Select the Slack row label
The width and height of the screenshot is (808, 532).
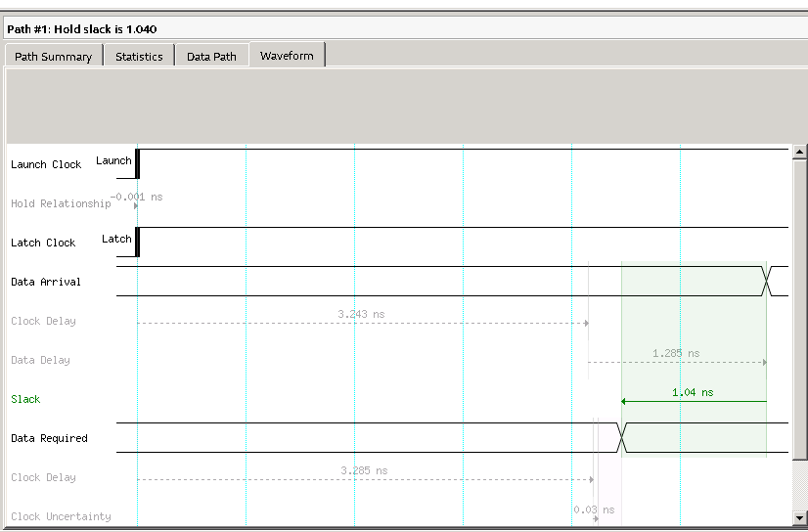pyautogui.click(x=25, y=399)
